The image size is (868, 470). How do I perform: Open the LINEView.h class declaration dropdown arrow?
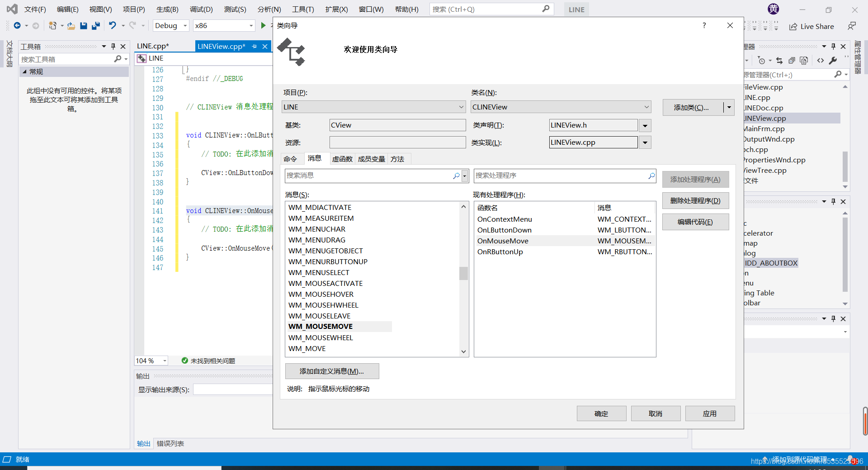point(645,125)
